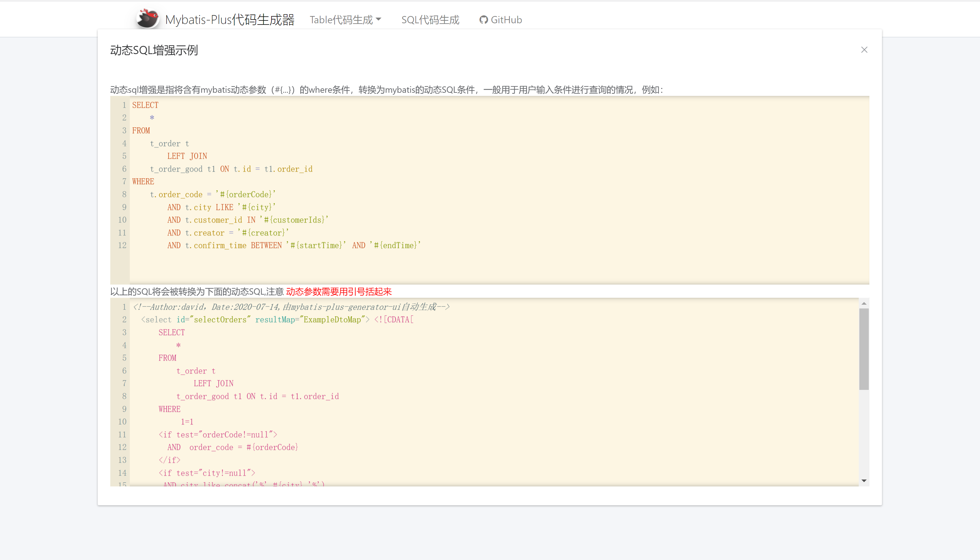
Task: Click line number 7 in the top editor gutter
Action: pos(124,181)
